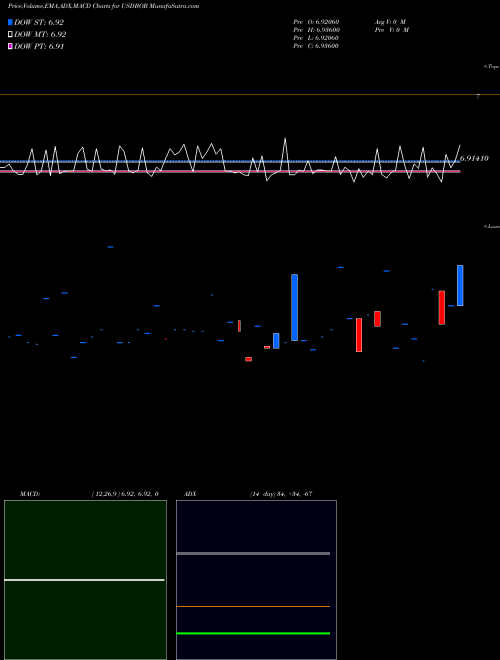
Task: Click the tallest blue candlestick mid-chart
Action: pos(295,307)
